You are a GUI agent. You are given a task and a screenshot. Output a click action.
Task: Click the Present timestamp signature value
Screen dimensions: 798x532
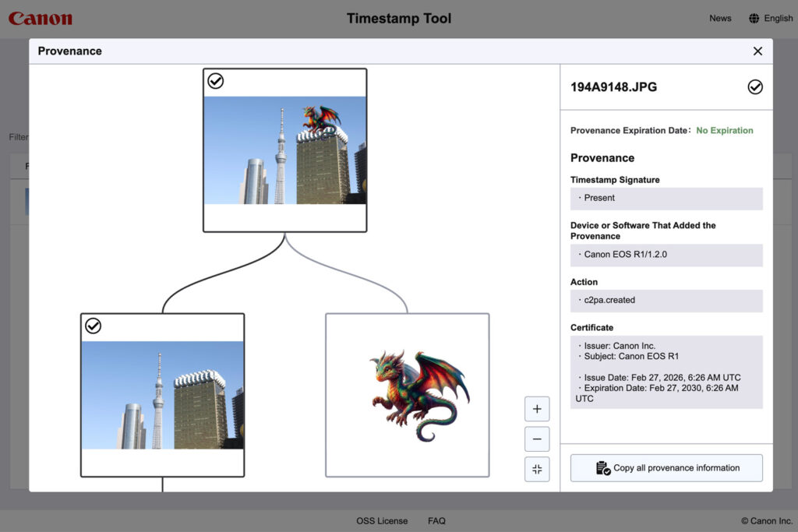[666, 198]
